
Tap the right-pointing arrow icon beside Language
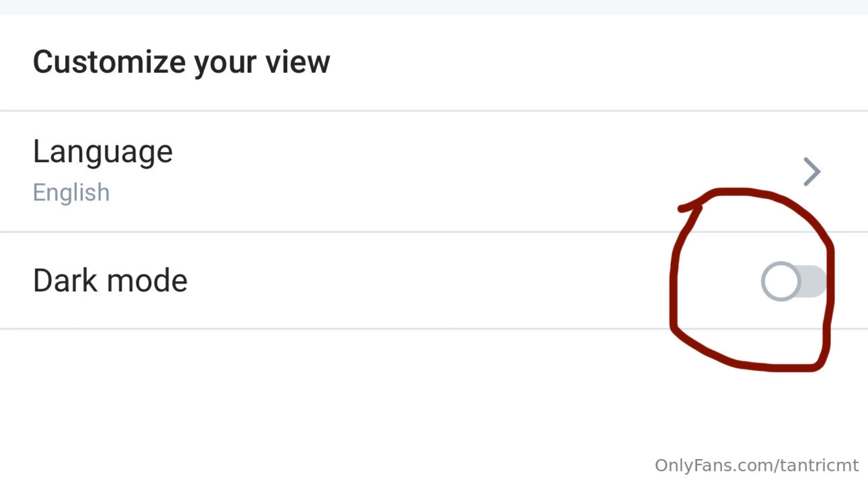pos(812,171)
